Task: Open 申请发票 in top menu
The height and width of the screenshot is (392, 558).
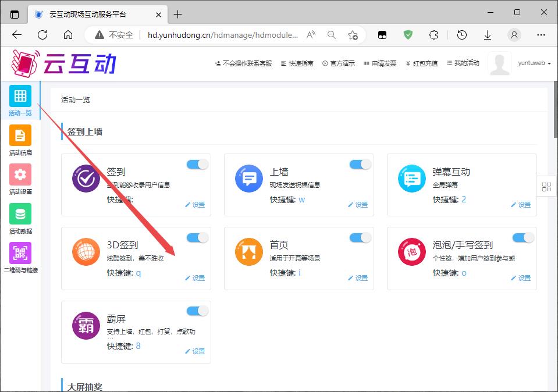Action: point(380,63)
